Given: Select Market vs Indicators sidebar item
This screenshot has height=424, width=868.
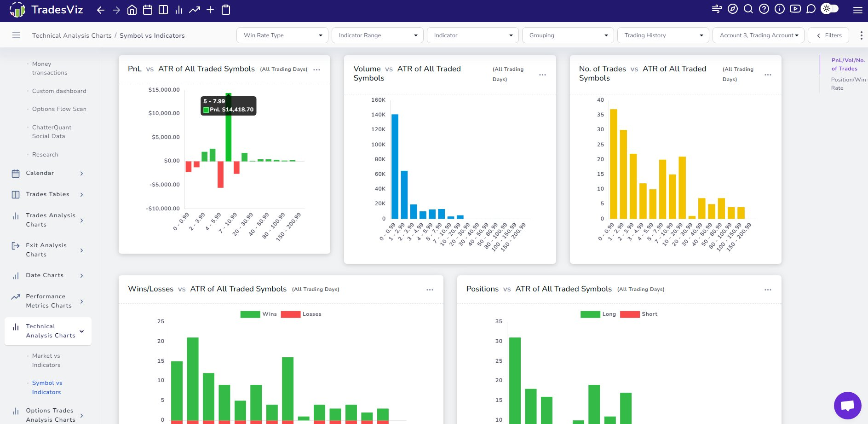Looking at the screenshot, I should coord(46,360).
